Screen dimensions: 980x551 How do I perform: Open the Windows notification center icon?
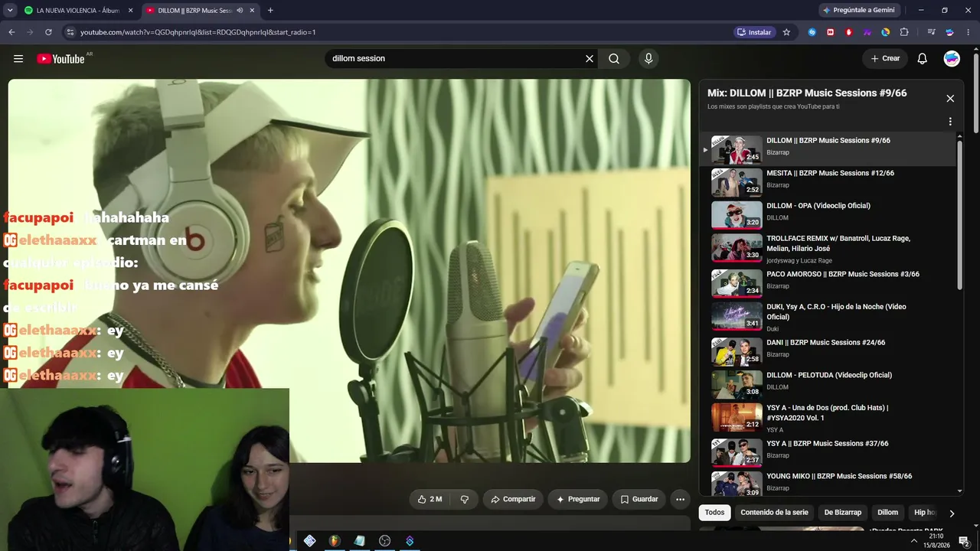(x=964, y=541)
